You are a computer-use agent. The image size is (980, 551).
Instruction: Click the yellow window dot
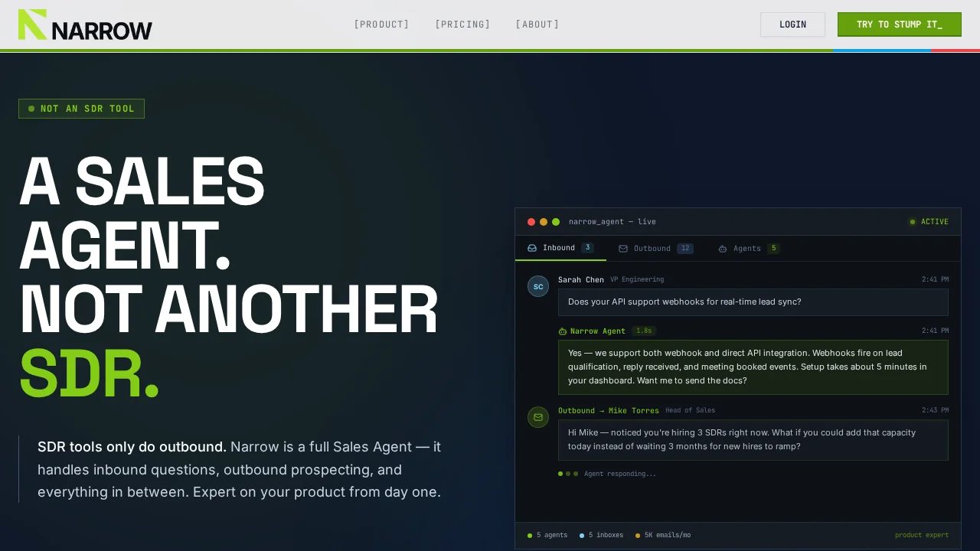544,222
